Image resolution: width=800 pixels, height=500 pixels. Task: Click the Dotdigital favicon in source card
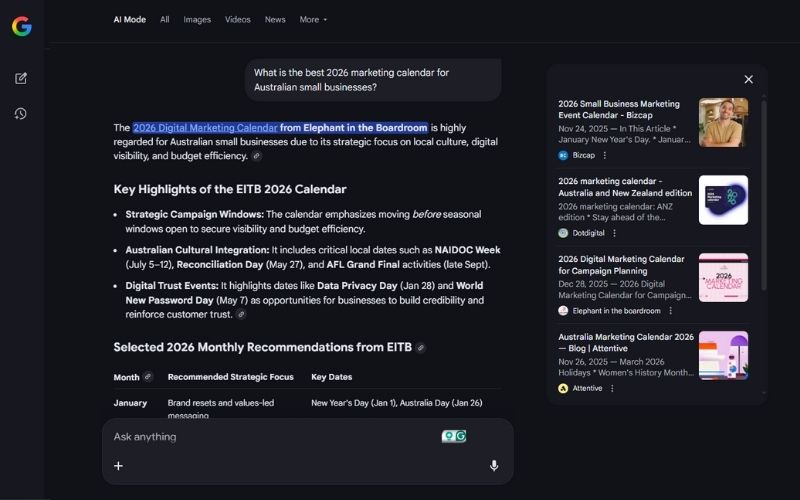tap(563, 233)
